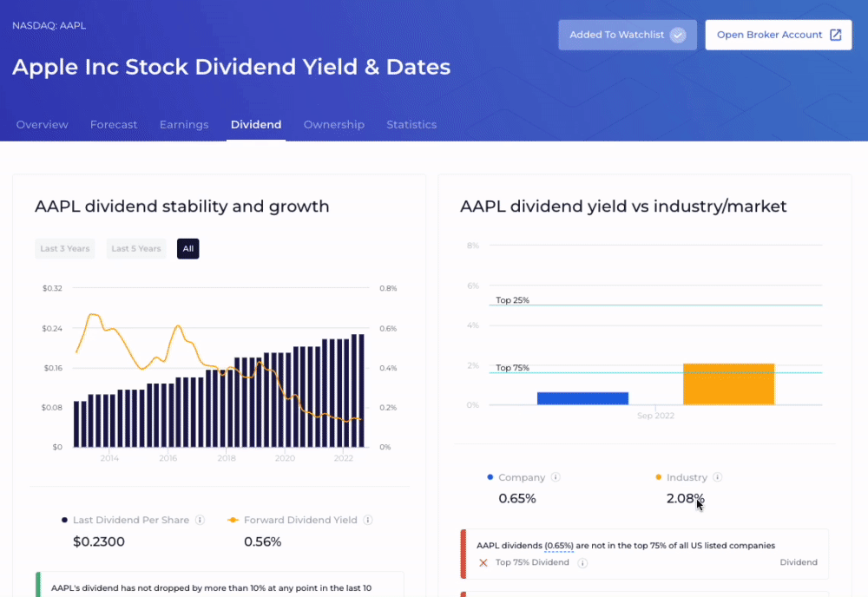Switch to the Forecast tab
The width and height of the screenshot is (868, 597).
pyautogui.click(x=114, y=124)
